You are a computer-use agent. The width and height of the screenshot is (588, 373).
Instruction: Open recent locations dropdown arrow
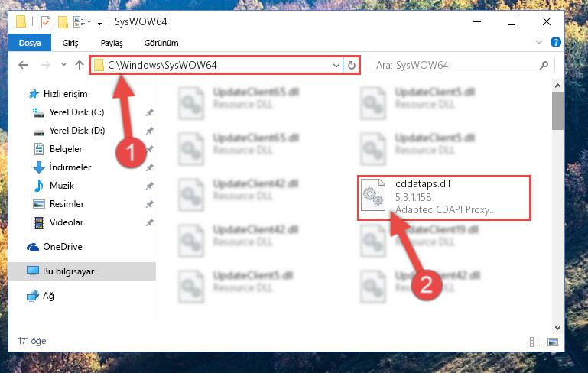[63, 65]
